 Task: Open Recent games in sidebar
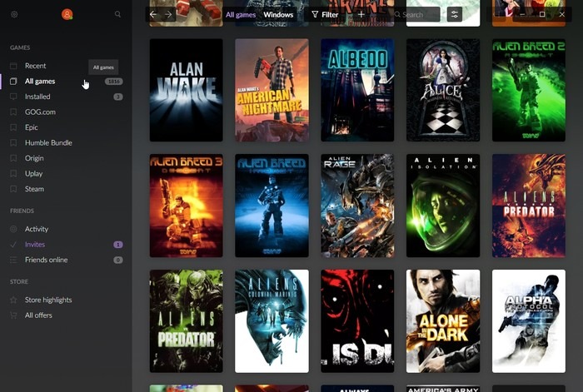point(35,66)
